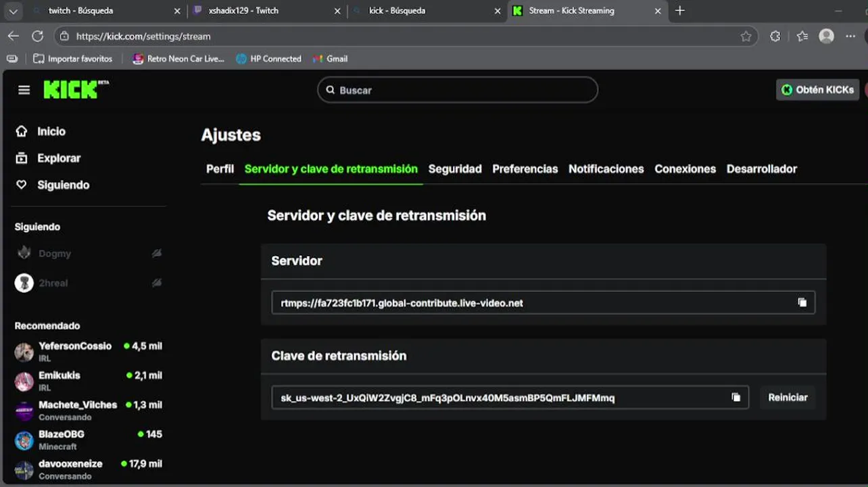The height and width of the screenshot is (487, 868).
Task: Click Obtén KICKs button
Action: coord(817,89)
